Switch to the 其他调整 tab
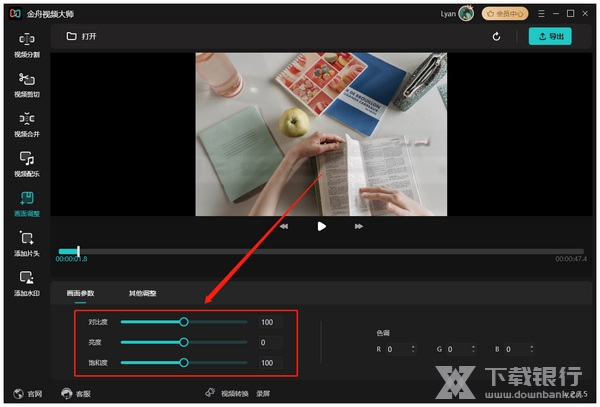Screen dimensions: 600x407 click(x=142, y=293)
